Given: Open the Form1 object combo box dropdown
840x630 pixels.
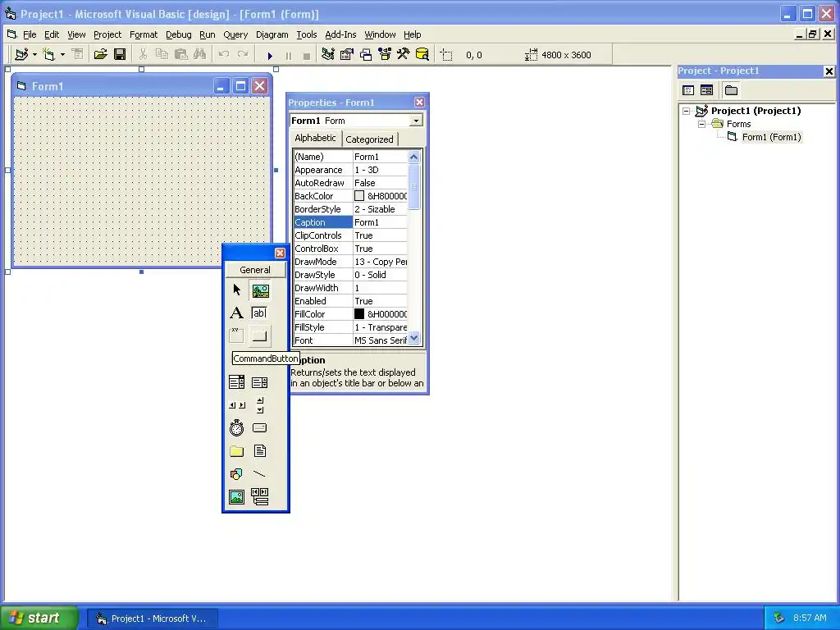Looking at the screenshot, I should click(416, 121).
